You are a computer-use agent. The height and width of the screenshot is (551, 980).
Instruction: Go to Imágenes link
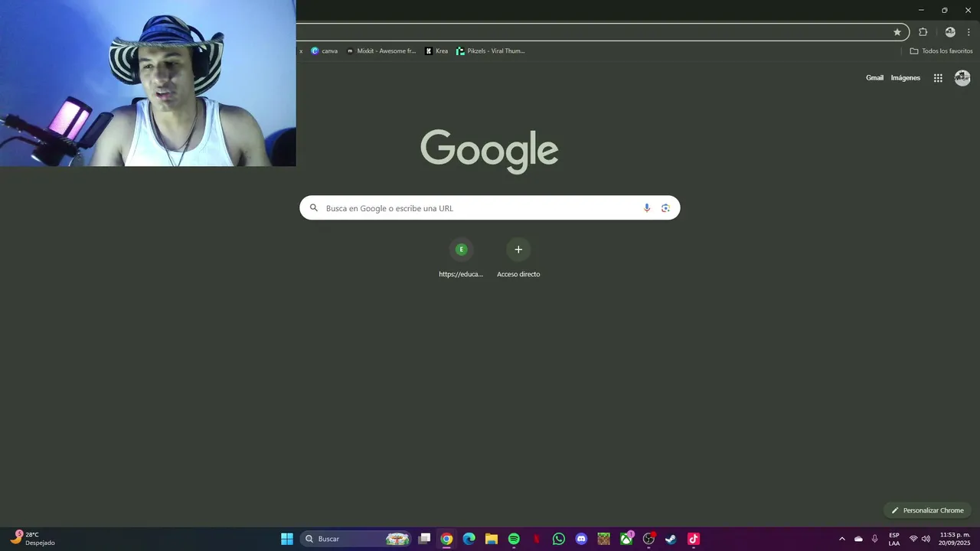[906, 78]
